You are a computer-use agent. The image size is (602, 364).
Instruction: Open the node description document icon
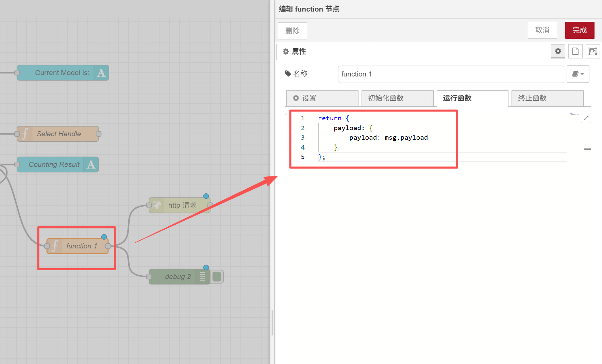[x=575, y=51]
